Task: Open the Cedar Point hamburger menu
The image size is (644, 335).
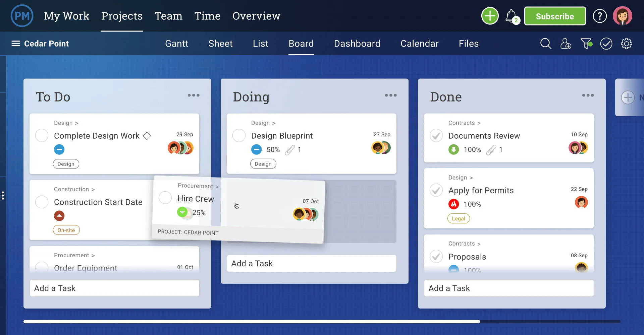Action: click(15, 44)
